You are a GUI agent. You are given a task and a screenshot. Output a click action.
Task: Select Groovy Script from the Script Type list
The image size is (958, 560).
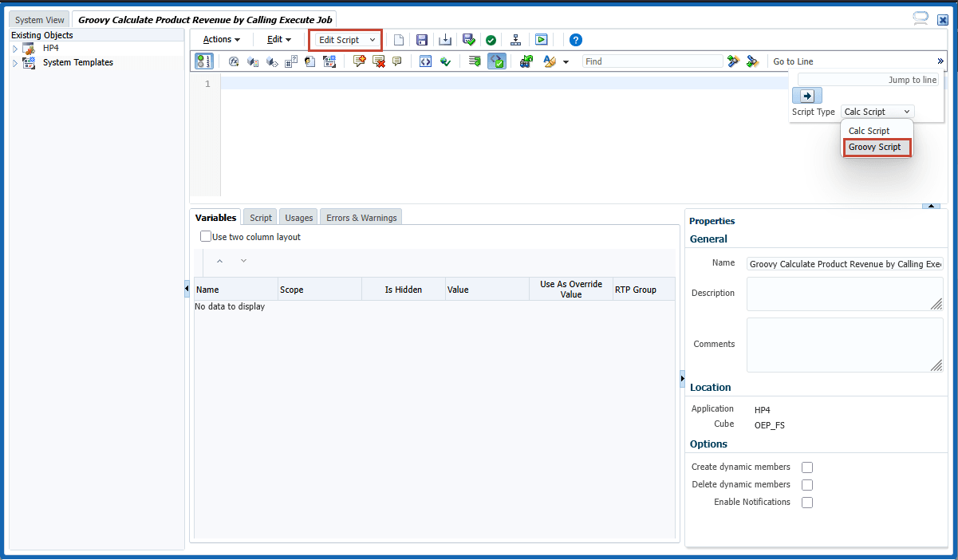click(876, 147)
